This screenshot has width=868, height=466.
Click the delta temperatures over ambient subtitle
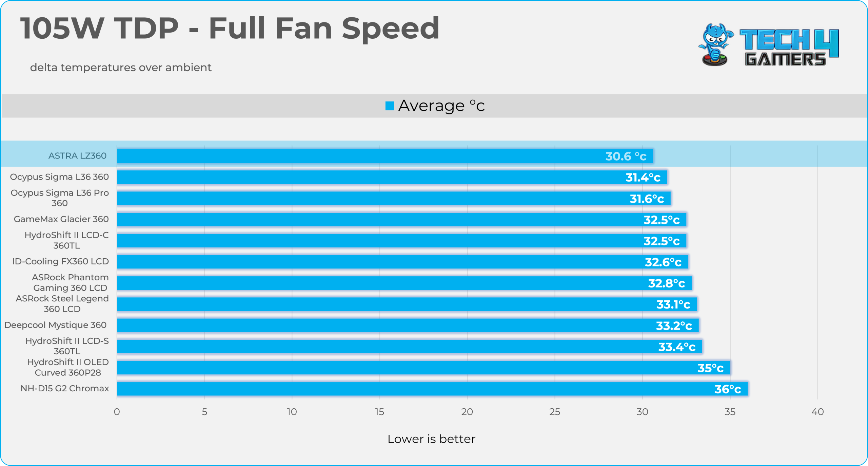point(121,68)
